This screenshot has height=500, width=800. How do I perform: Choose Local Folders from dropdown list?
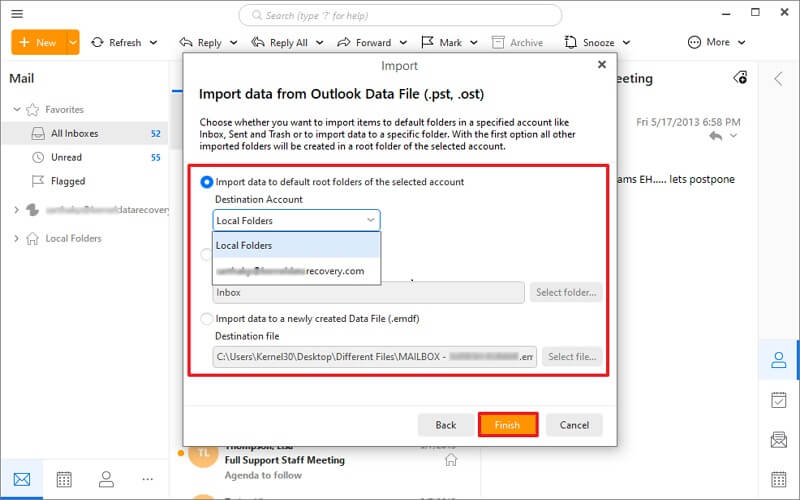coord(296,245)
